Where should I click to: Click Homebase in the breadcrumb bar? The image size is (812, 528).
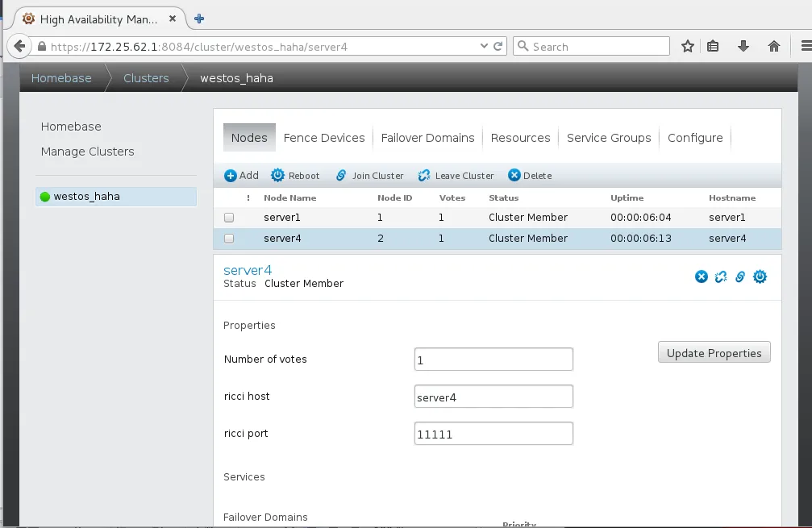coord(61,78)
